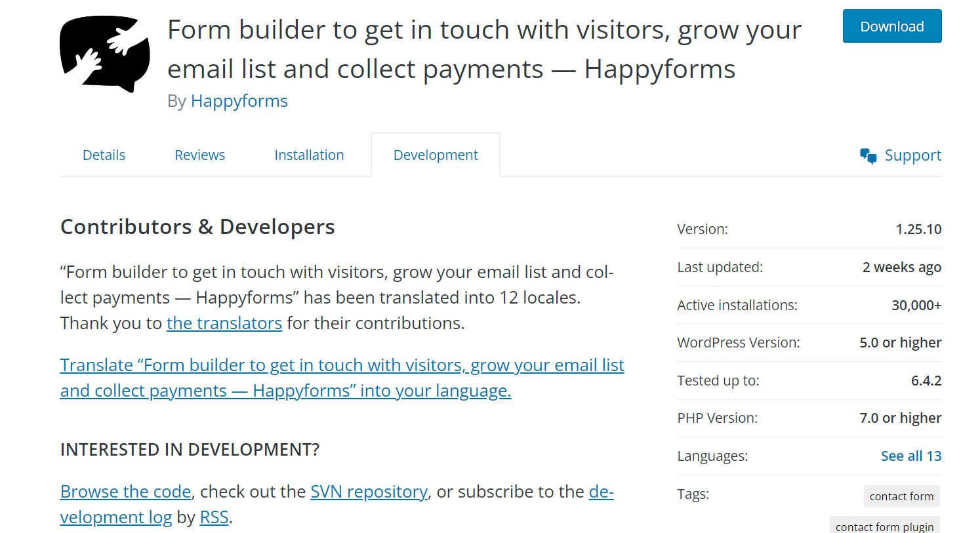Viewport: 980px width, 533px height.
Task: Subscribe via the RSS link
Action: pyautogui.click(x=213, y=517)
